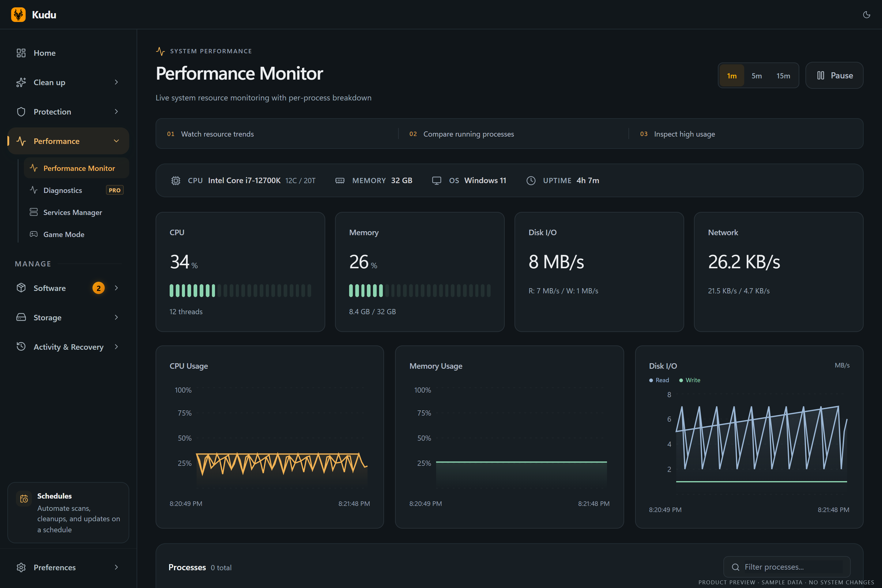This screenshot has height=588, width=882.
Task: Open Diagnostics submenu item
Action: (77, 190)
